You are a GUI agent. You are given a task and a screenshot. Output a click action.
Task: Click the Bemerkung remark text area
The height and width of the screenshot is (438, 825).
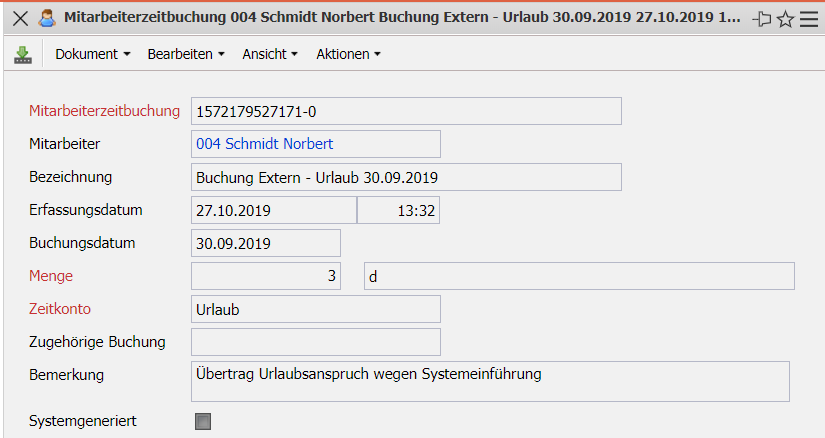[490, 381]
